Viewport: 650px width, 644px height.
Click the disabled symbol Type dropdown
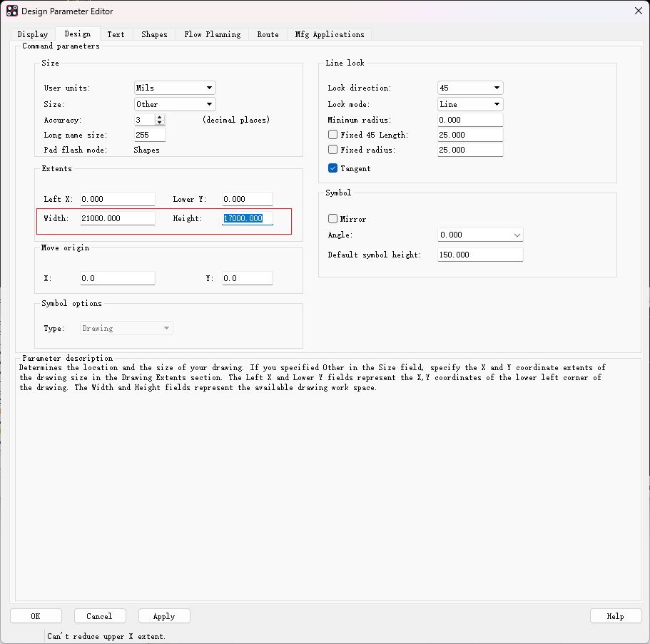126,328
